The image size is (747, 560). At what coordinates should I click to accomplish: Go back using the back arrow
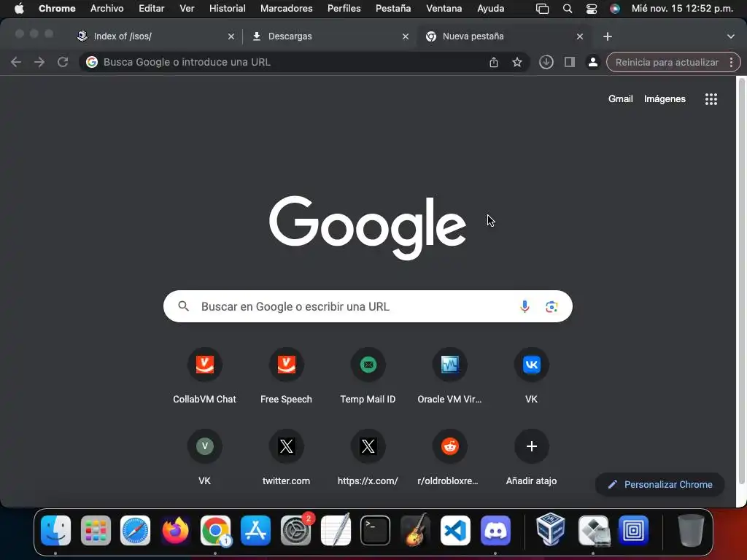pos(16,62)
